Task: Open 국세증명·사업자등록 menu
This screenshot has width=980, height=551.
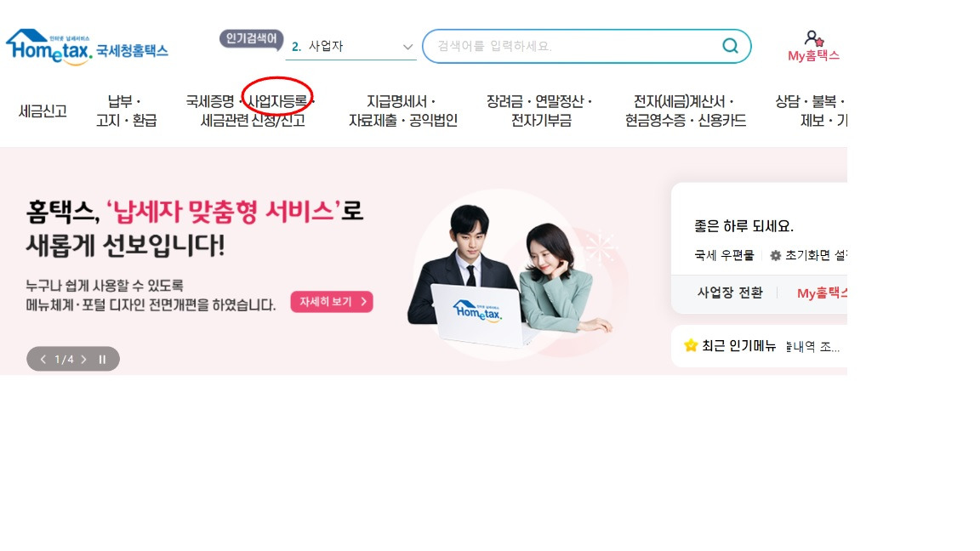Action: (251, 111)
